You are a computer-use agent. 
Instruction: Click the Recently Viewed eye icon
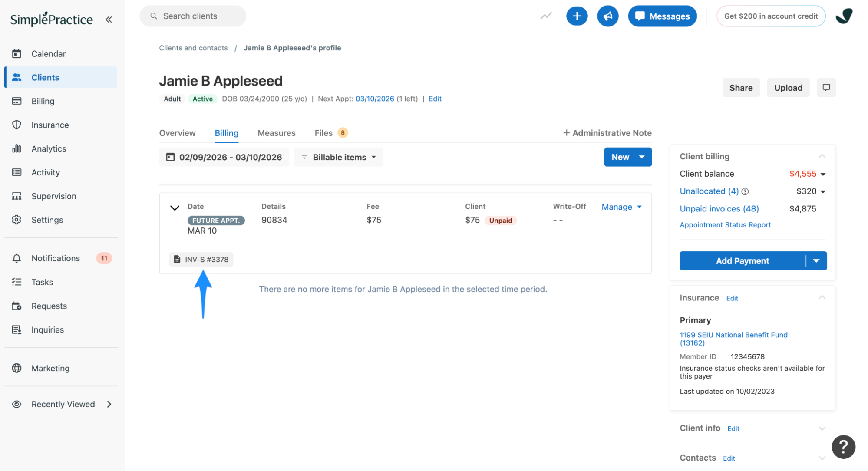pyautogui.click(x=17, y=404)
